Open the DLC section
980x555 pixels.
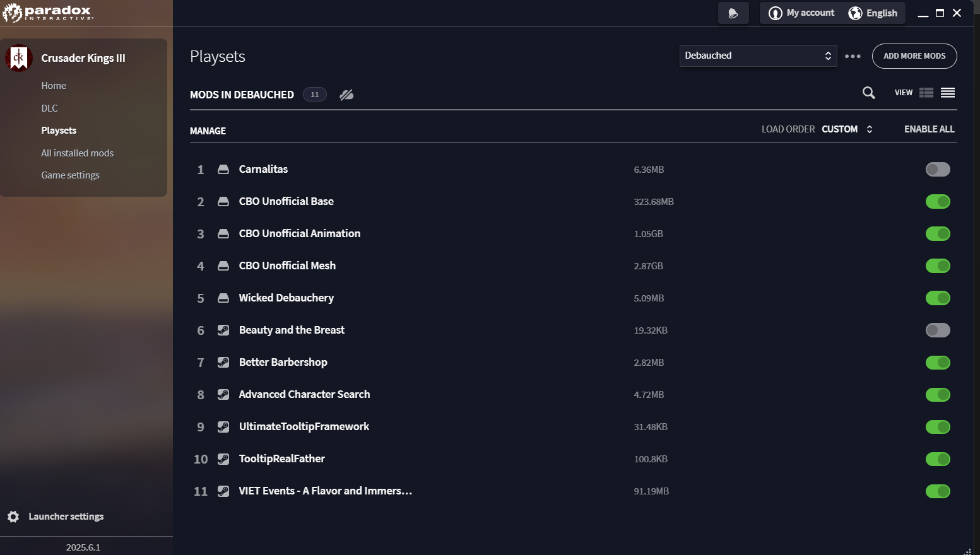click(49, 108)
